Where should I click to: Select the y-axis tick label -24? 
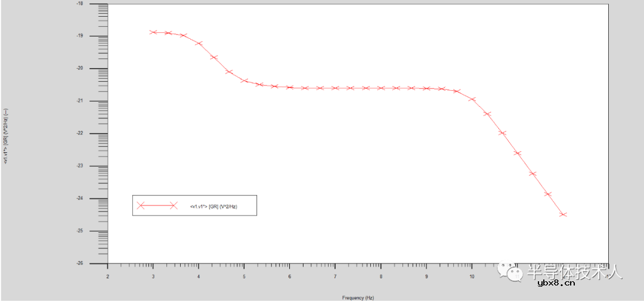[80, 198]
